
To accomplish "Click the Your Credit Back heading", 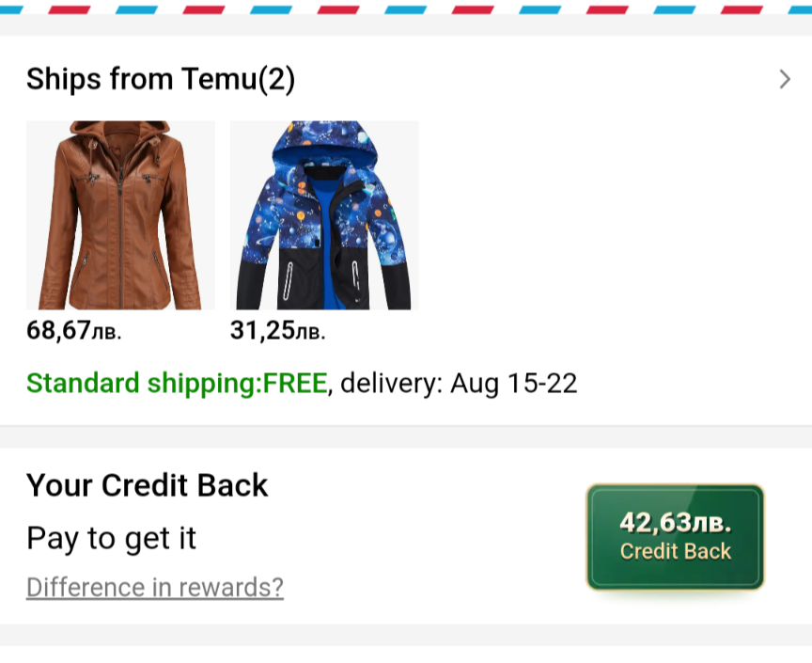I will (x=147, y=485).
